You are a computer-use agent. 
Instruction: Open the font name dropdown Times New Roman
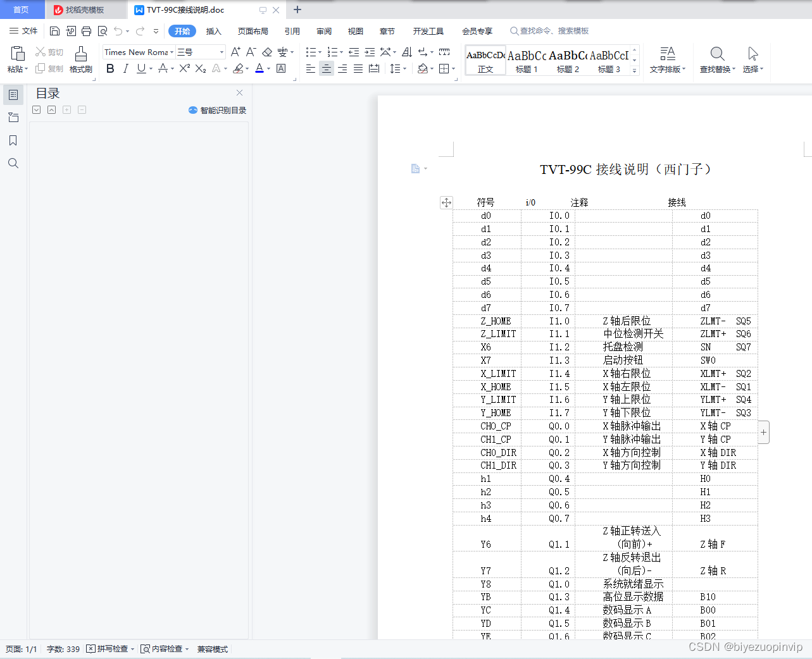(x=172, y=52)
